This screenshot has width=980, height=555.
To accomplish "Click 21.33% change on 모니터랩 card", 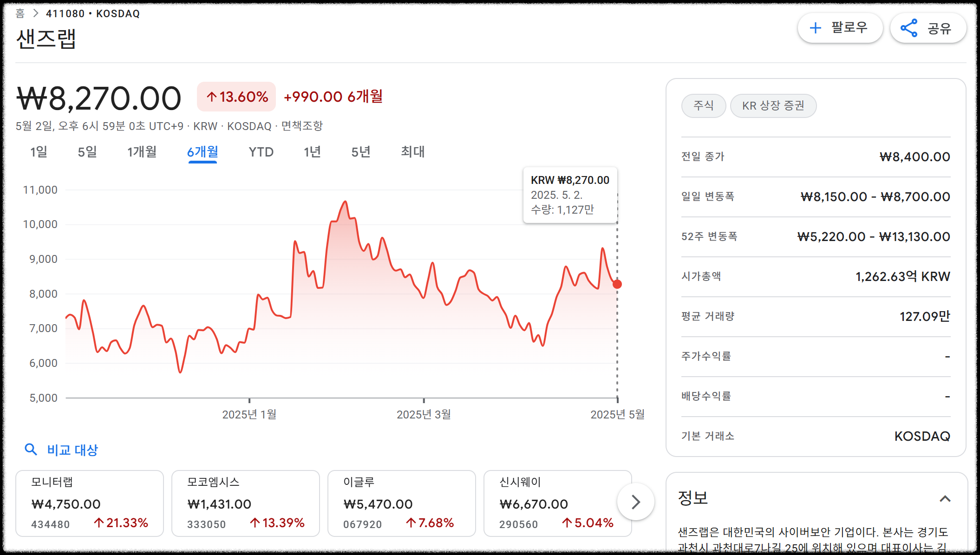I will (121, 523).
